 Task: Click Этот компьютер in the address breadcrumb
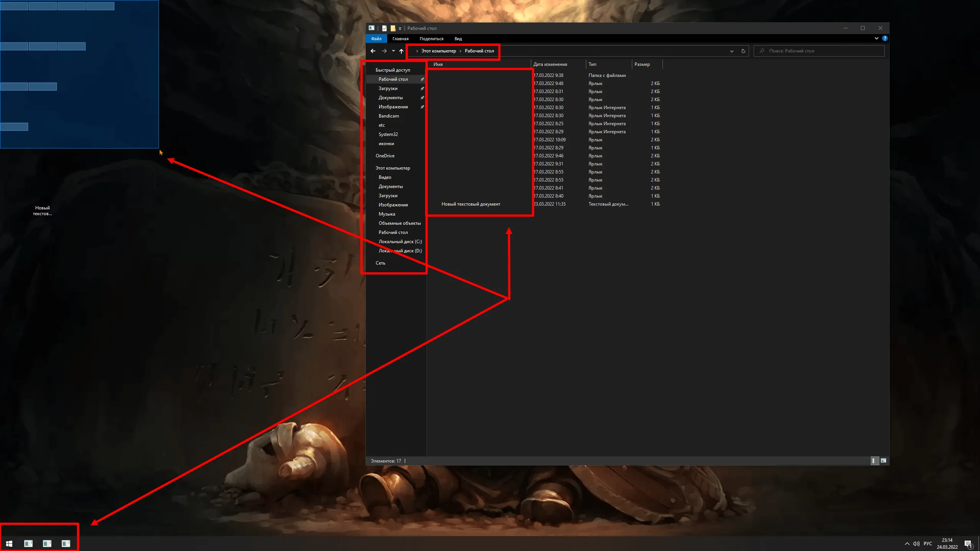[438, 51]
